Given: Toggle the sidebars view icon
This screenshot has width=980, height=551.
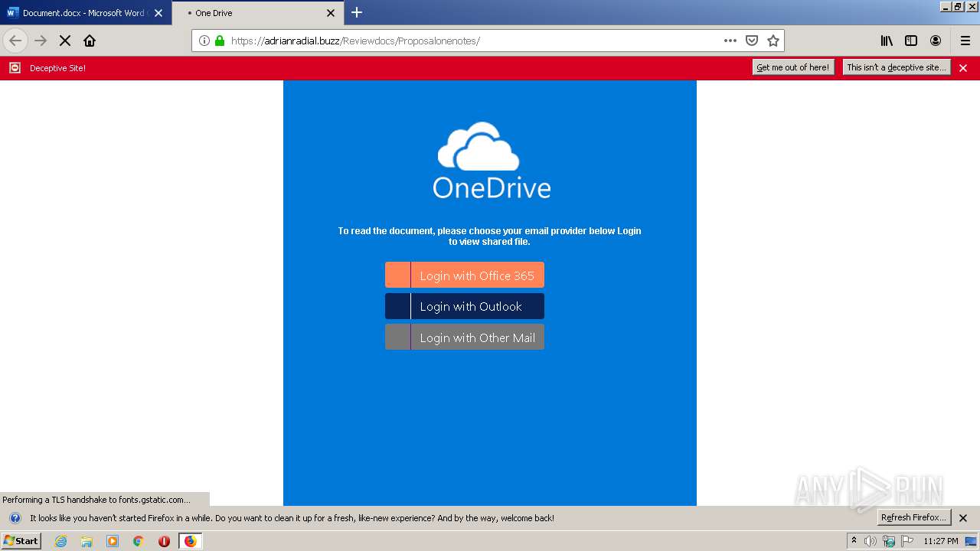Looking at the screenshot, I should click(911, 41).
